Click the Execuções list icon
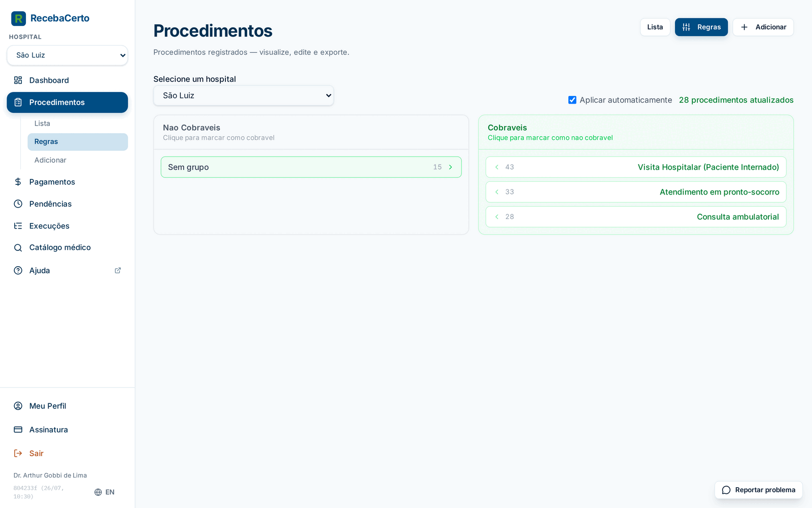 (x=18, y=226)
